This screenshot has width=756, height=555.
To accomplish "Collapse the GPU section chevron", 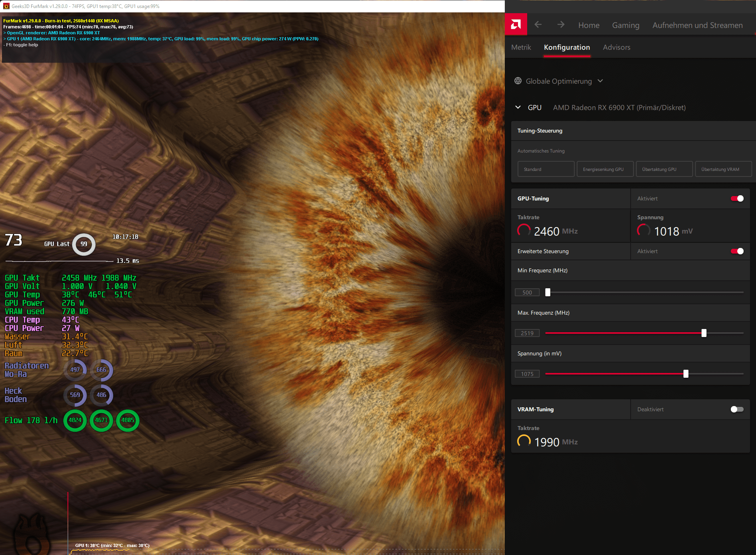I will click(518, 107).
